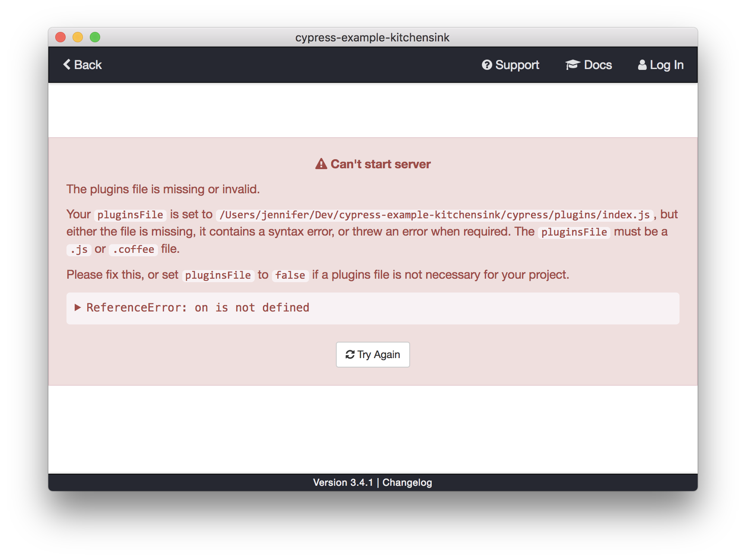Click the pluginsFile path index.js text

(435, 215)
